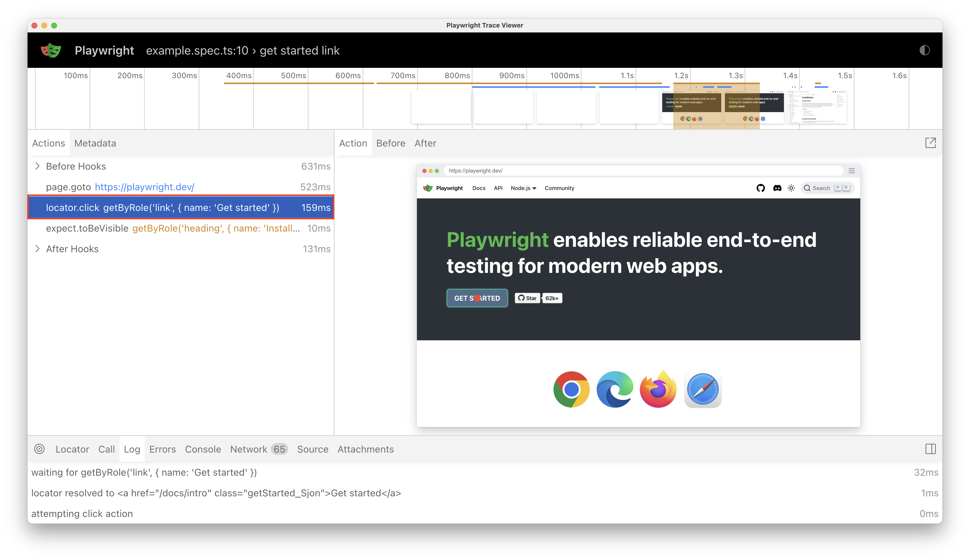Click the GET STARTED button

(477, 298)
